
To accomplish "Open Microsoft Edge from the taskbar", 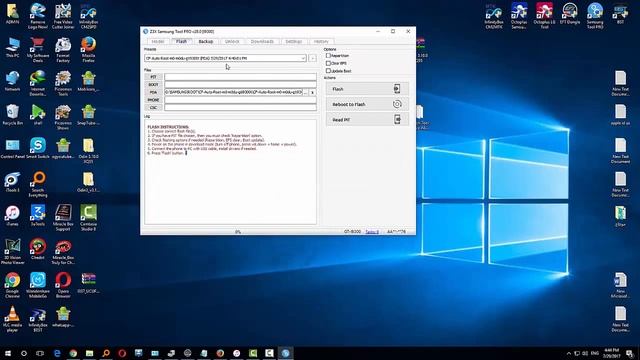I will click(57, 353).
